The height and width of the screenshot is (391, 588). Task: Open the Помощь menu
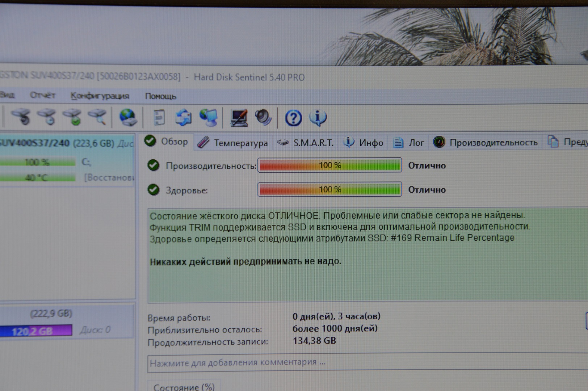160,96
